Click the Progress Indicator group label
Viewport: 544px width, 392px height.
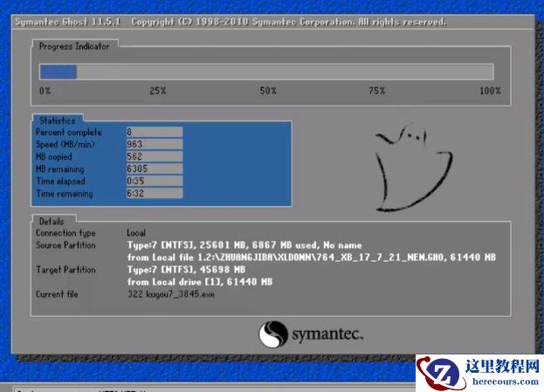click(74, 46)
